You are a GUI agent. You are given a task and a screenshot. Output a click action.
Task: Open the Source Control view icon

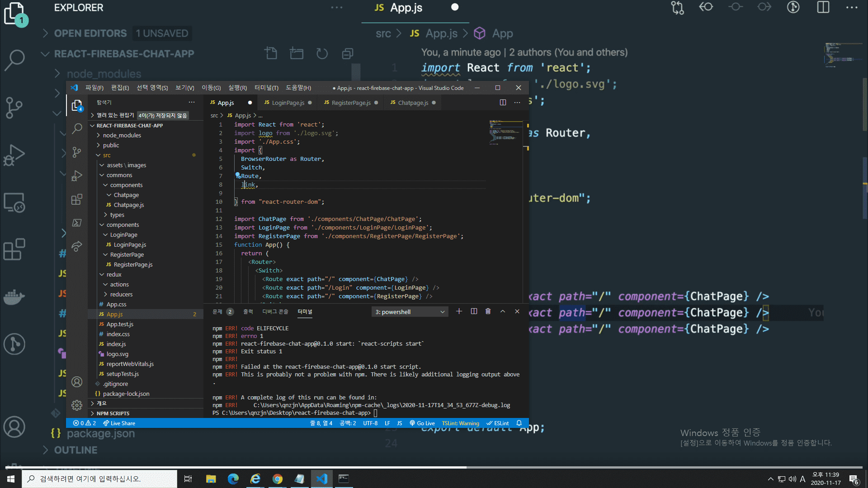pyautogui.click(x=77, y=152)
